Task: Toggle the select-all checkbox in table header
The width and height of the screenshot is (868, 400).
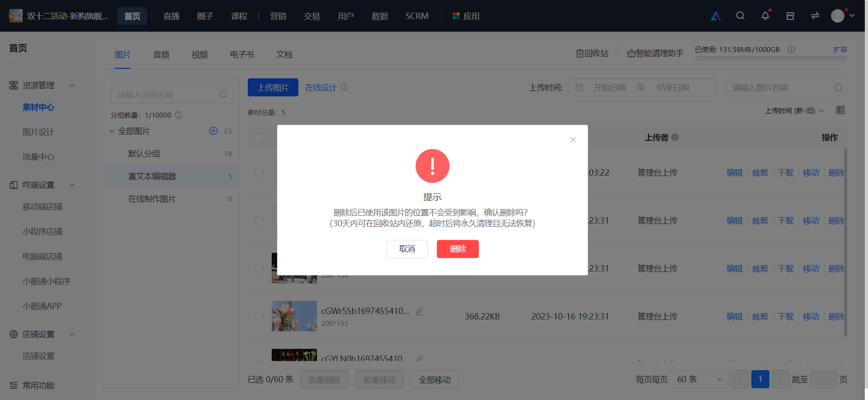Action: coord(259,137)
